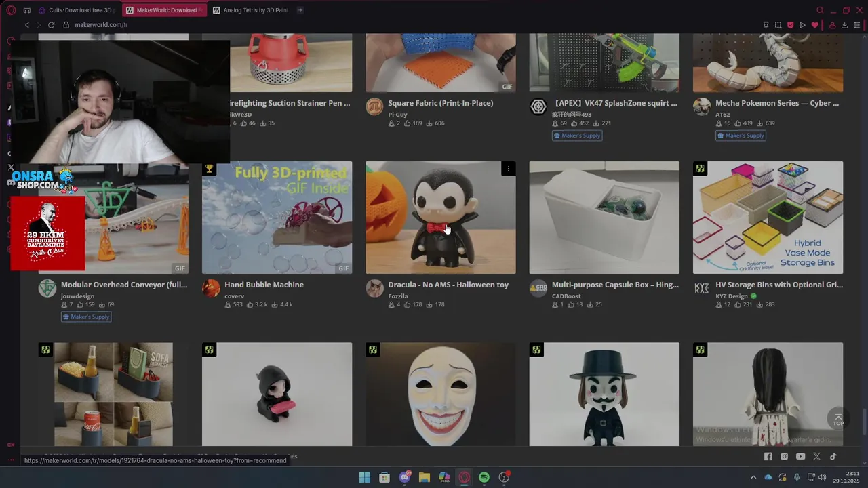Viewport: 868px width, 488px height.
Task: Open the Flow send arrow icon
Action: (x=802, y=25)
